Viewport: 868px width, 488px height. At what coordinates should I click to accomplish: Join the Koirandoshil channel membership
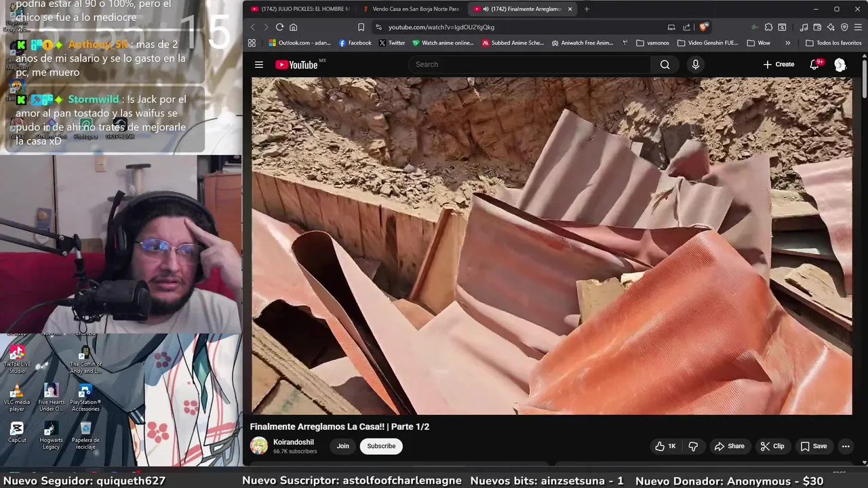tap(343, 446)
